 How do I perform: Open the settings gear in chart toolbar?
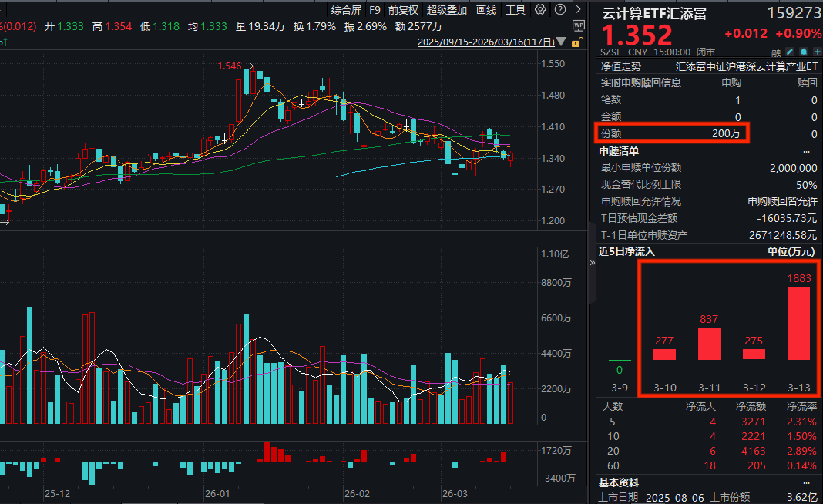point(540,10)
